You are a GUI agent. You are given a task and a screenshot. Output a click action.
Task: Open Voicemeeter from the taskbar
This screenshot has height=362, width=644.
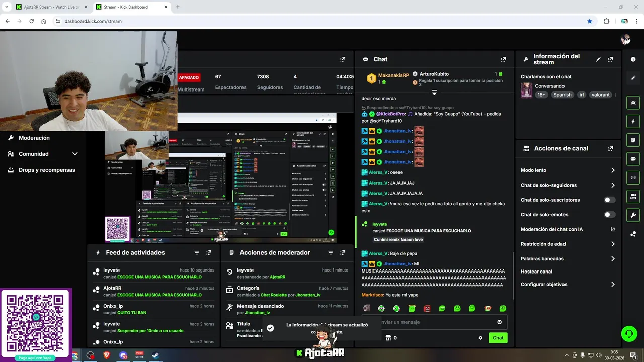pyautogui.click(x=139, y=355)
